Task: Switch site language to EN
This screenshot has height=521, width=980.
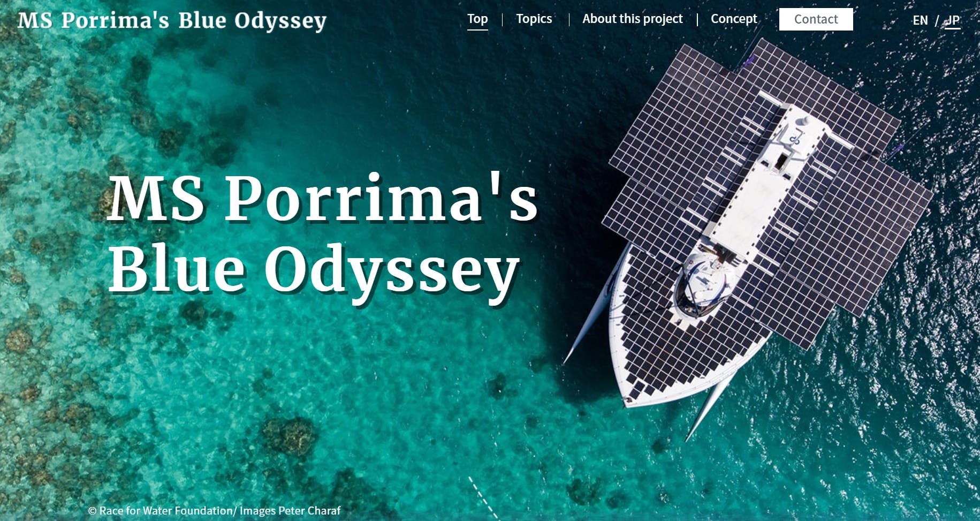Action: point(920,20)
